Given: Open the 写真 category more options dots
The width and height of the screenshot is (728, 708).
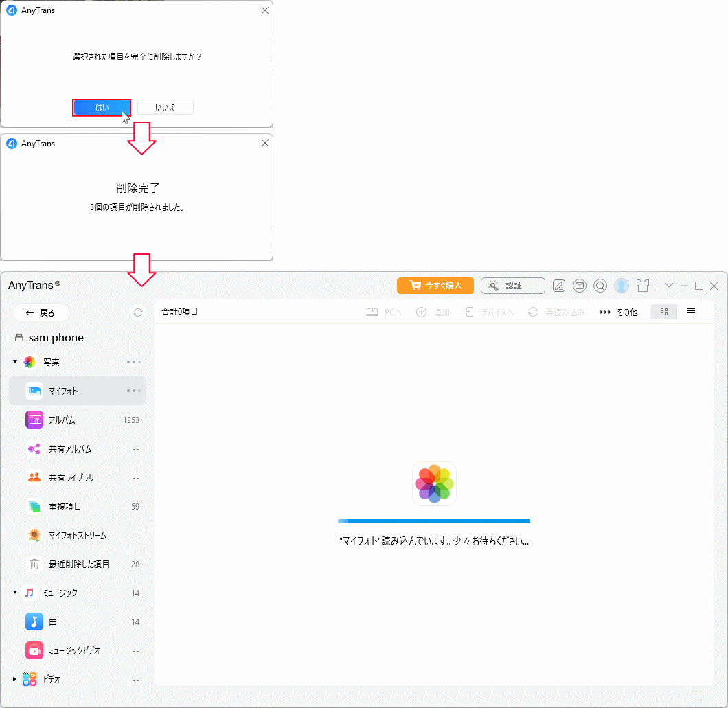Looking at the screenshot, I should click(134, 362).
